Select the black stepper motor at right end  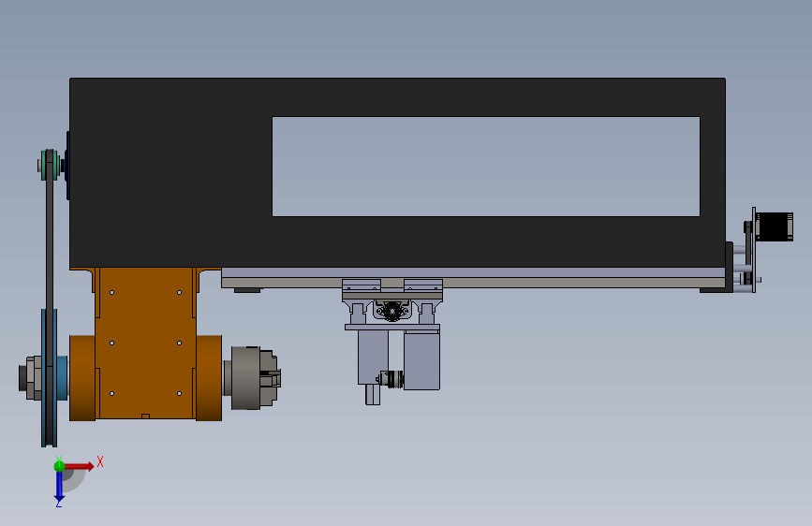pyautogui.click(x=775, y=226)
